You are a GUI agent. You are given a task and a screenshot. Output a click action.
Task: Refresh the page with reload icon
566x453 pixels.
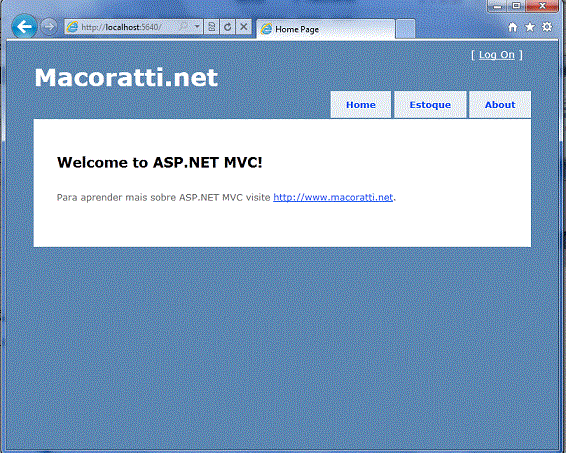coord(227,27)
